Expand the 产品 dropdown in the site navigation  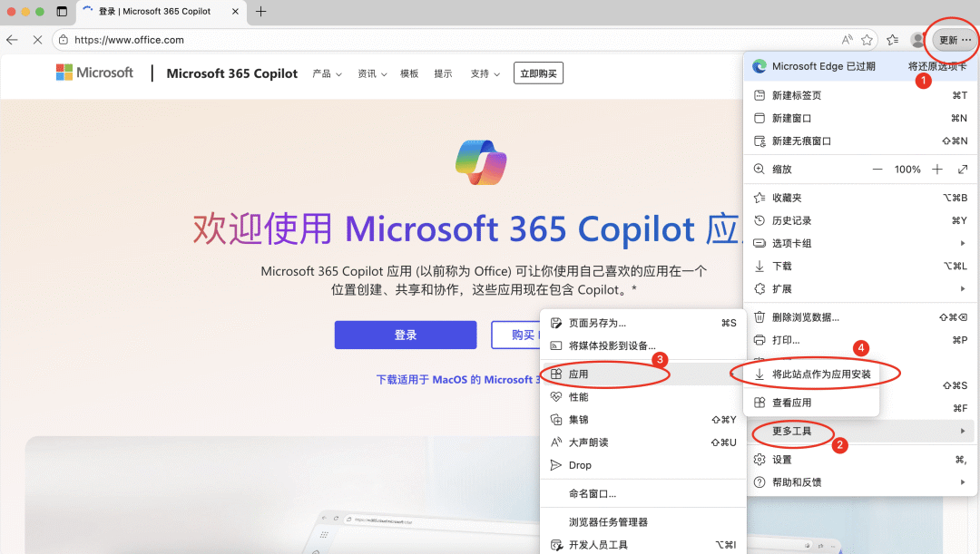point(326,73)
